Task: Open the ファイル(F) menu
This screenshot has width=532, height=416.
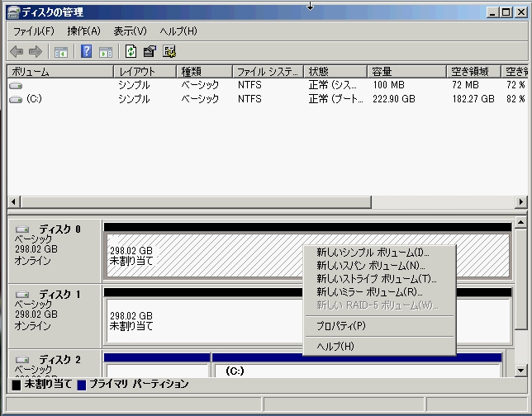Action: (34, 31)
